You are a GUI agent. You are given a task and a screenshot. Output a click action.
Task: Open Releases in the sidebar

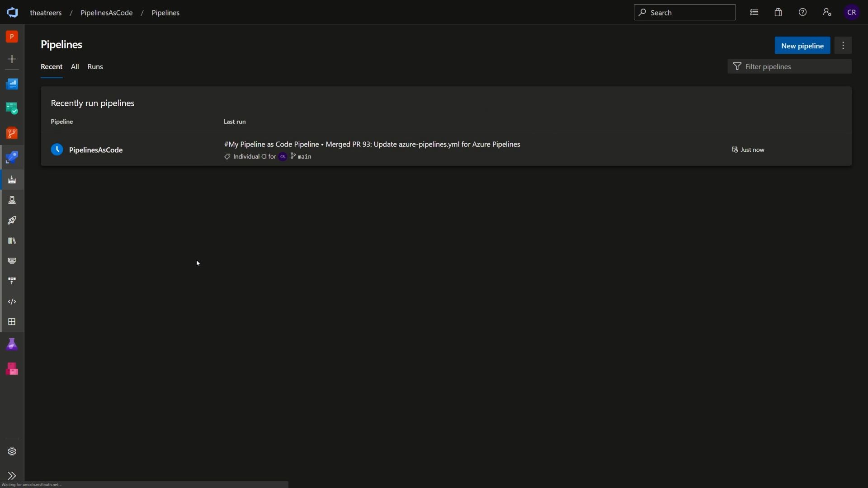12,221
